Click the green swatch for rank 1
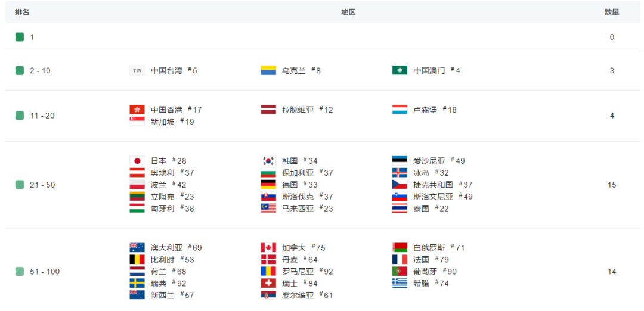Viewport: 644px width, 311px height. tap(20, 37)
